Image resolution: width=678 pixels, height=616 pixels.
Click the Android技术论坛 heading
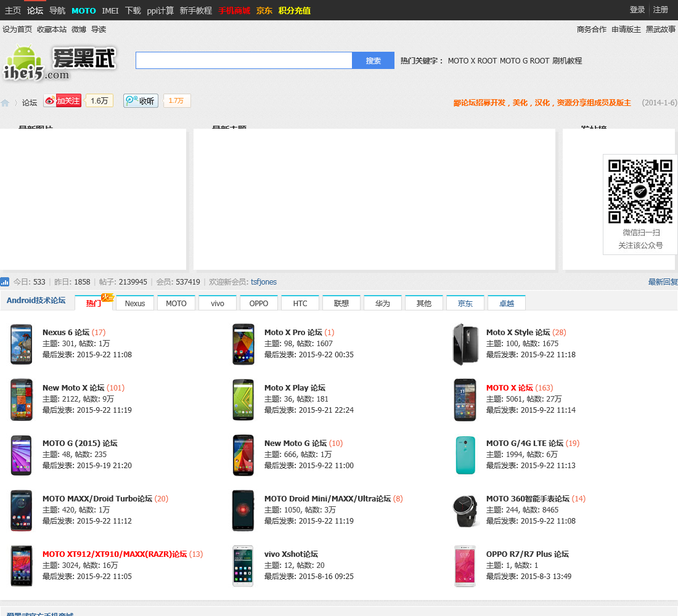36,301
